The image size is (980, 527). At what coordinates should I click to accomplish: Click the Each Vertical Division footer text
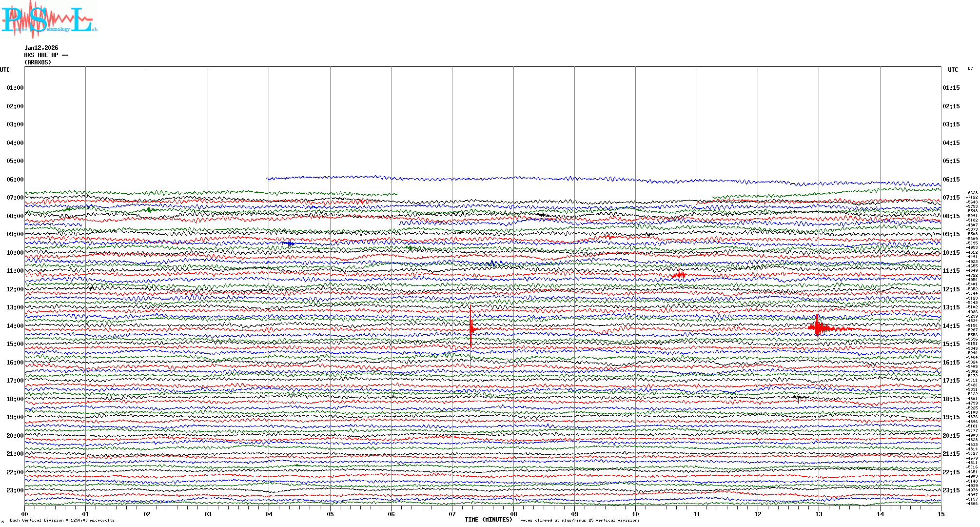(x=62, y=520)
